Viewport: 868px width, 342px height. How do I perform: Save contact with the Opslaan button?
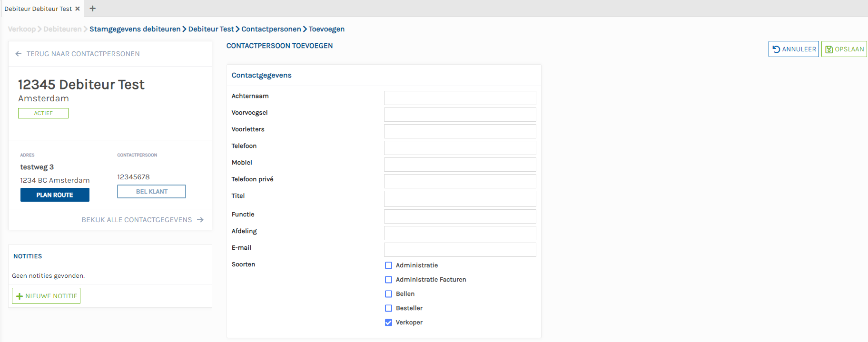click(x=844, y=49)
